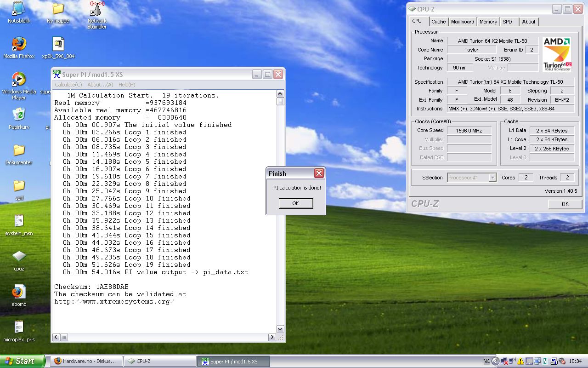Click the xtremesystems.org URL text
The width and height of the screenshot is (588, 368).
point(114,301)
